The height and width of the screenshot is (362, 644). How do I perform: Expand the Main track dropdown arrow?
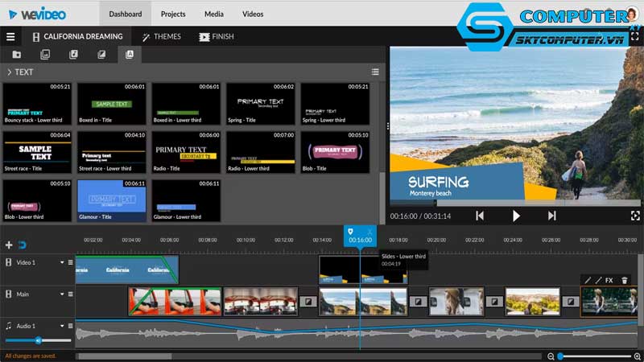[61, 294]
